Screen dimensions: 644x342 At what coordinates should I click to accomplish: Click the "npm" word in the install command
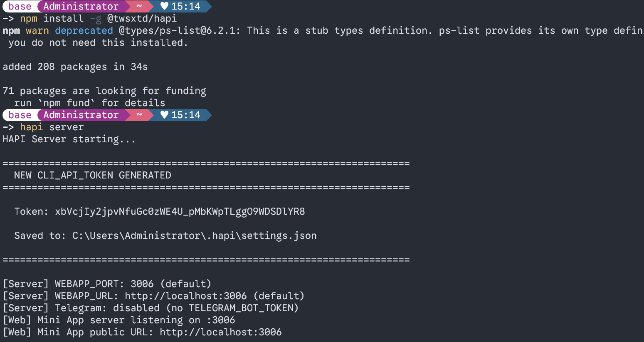click(29, 18)
